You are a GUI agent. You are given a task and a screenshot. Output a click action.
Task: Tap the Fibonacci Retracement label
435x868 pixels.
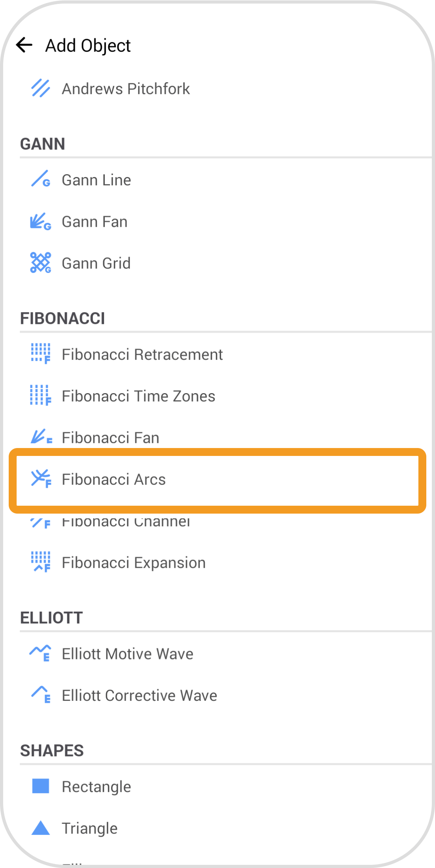pos(142,354)
